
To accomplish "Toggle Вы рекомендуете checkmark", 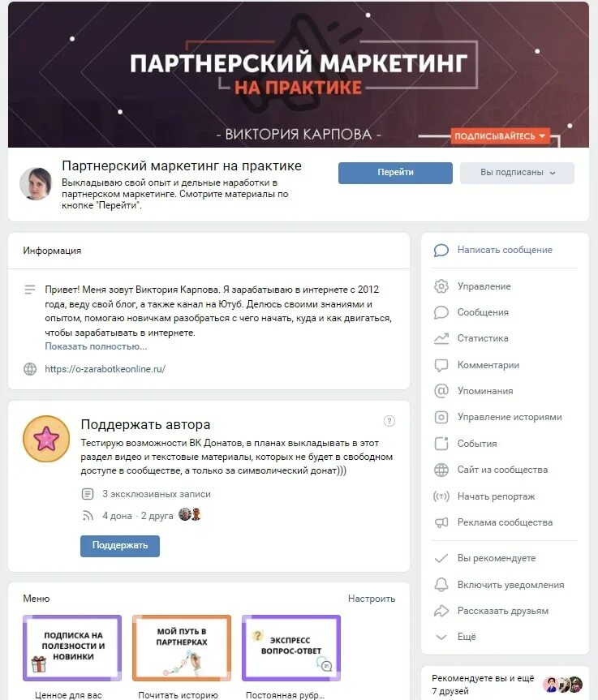I will 441,559.
